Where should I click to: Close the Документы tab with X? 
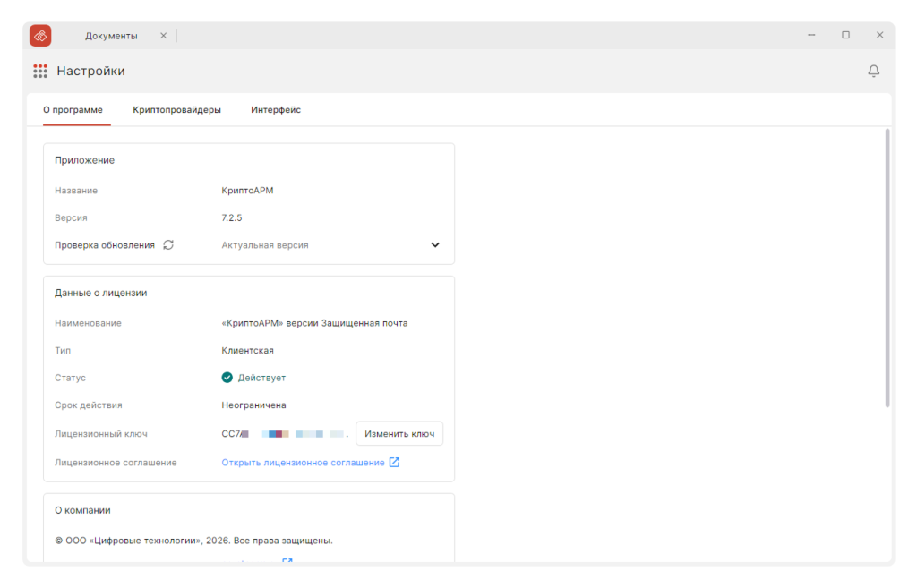(163, 36)
